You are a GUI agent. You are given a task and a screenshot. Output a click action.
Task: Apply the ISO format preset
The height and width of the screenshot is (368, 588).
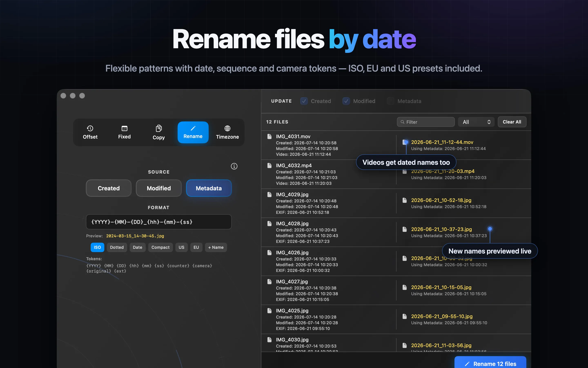click(97, 247)
